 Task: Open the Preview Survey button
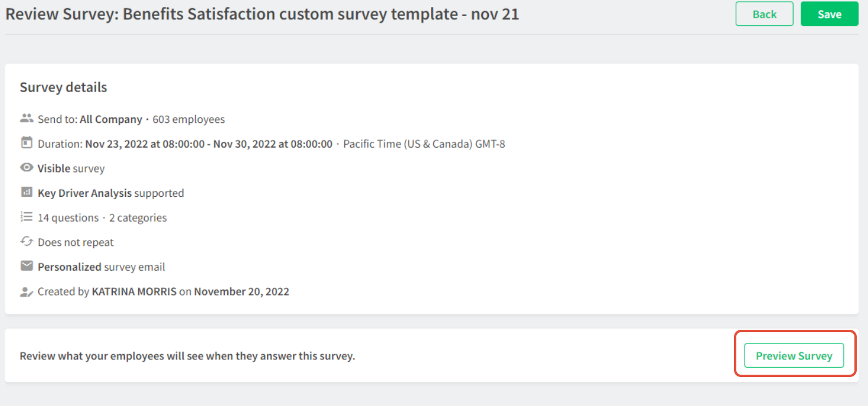pyautogui.click(x=794, y=356)
